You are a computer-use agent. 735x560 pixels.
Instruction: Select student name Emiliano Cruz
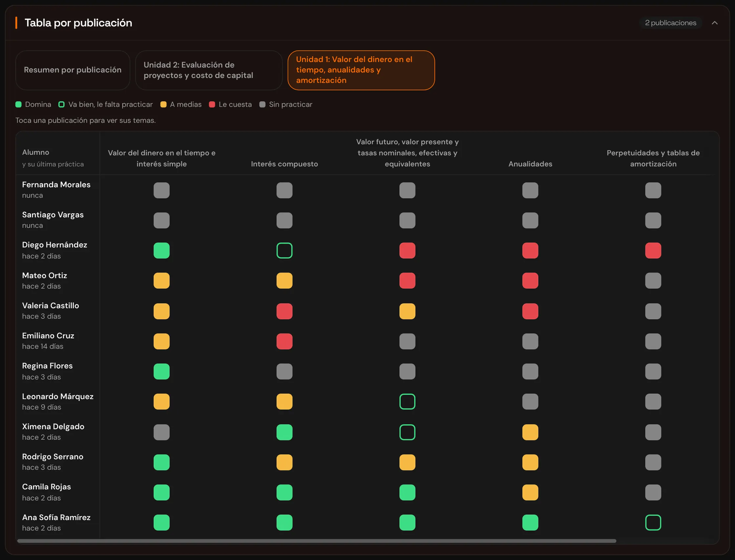click(x=48, y=335)
